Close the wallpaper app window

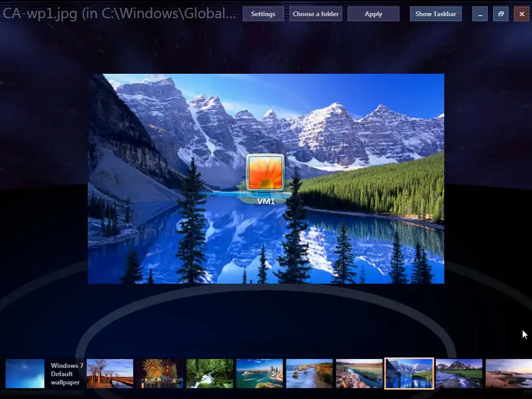[522, 14]
